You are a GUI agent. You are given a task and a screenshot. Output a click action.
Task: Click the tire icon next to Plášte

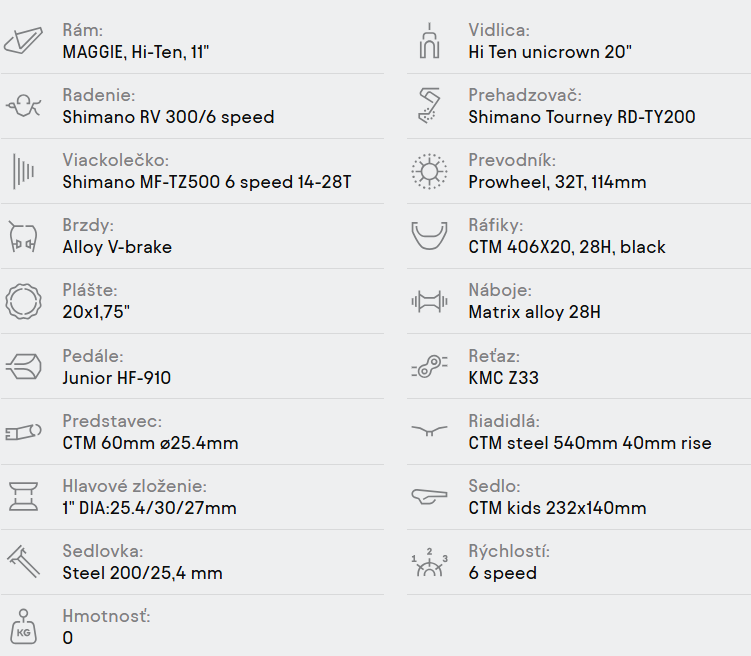pyautogui.click(x=24, y=301)
